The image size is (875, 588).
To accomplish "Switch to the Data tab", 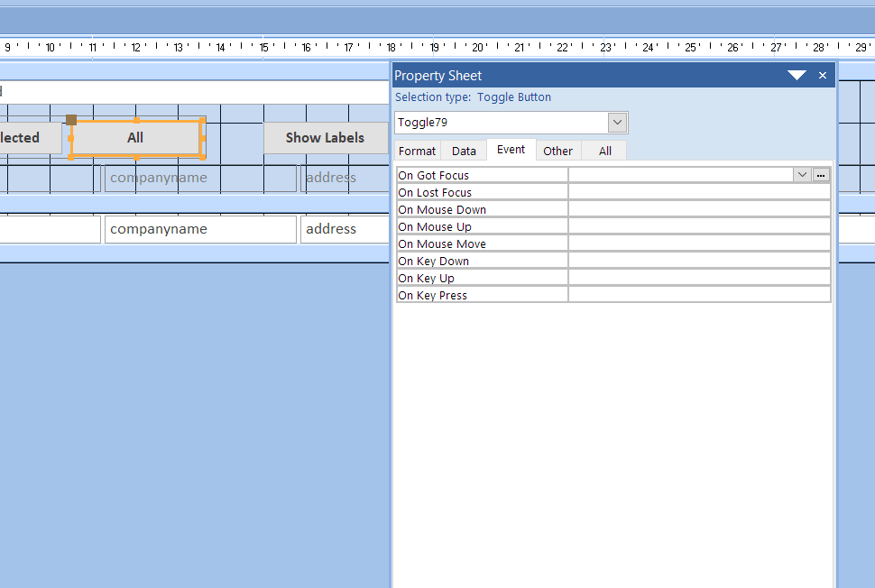I will point(464,151).
